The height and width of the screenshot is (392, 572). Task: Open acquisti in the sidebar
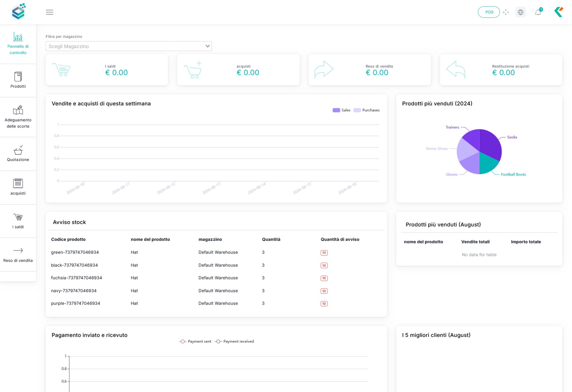[18, 187]
